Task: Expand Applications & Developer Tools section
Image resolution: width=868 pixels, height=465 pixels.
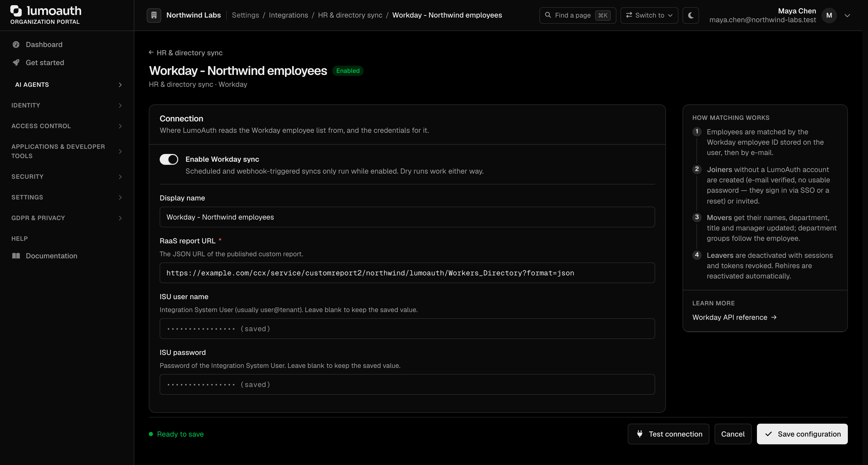Action: (x=67, y=151)
